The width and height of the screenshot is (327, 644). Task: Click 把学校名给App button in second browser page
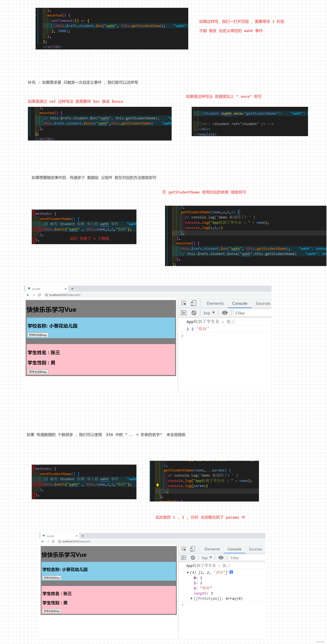(x=52, y=578)
